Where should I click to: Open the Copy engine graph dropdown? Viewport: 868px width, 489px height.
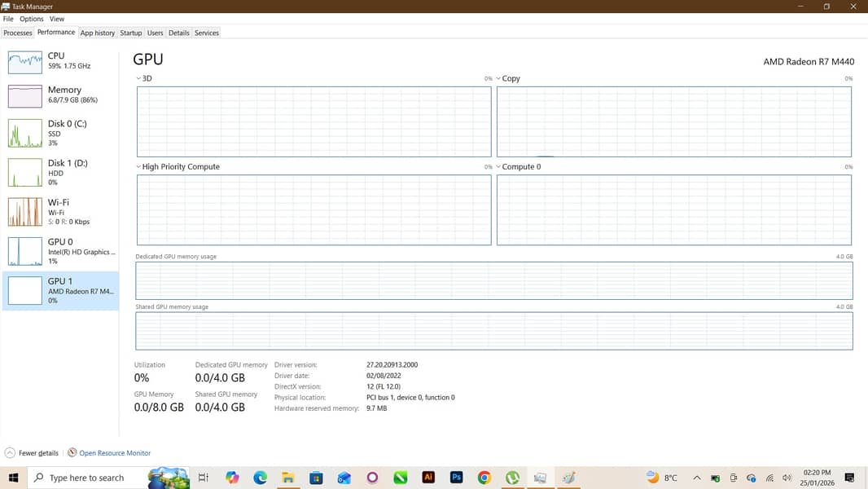click(499, 78)
